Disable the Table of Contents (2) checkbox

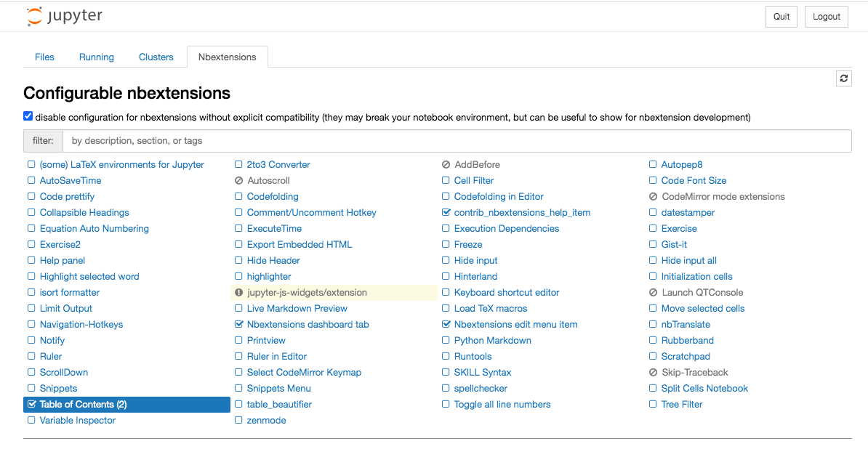click(x=31, y=404)
